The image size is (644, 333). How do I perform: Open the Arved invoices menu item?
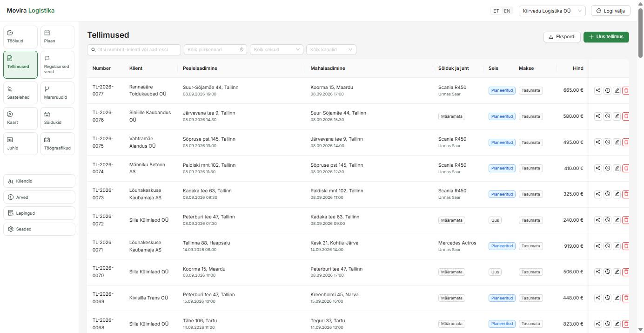tap(39, 197)
